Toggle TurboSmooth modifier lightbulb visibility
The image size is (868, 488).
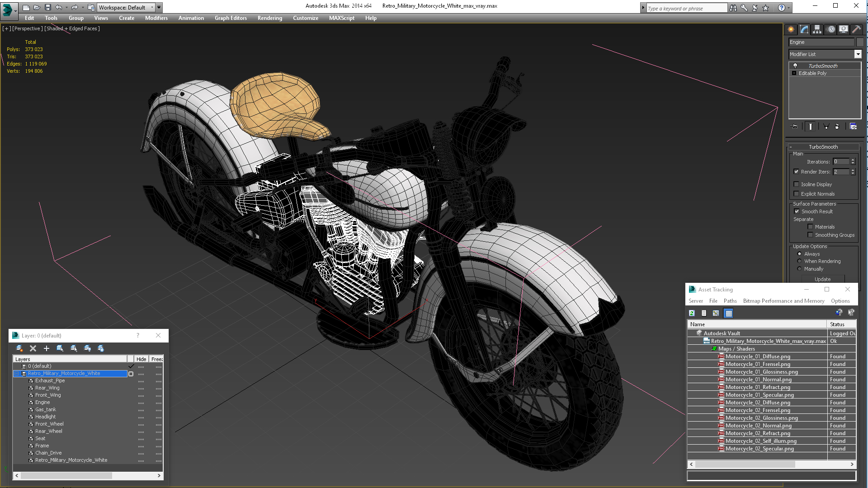795,66
